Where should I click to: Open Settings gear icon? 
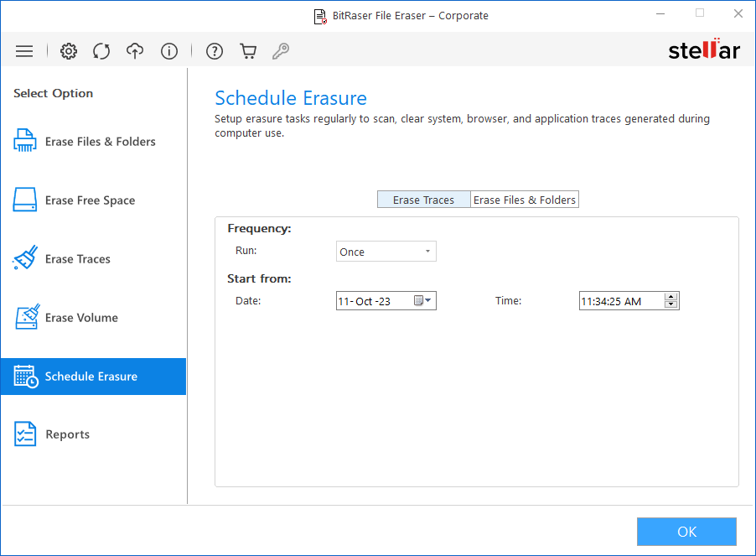[69, 51]
